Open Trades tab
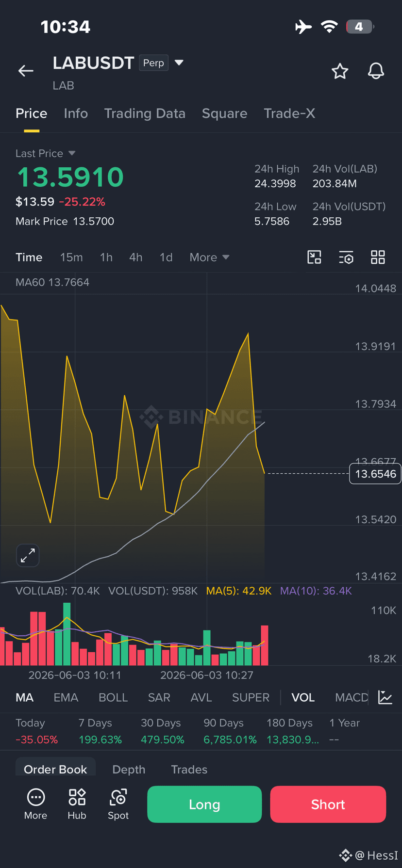 click(189, 770)
